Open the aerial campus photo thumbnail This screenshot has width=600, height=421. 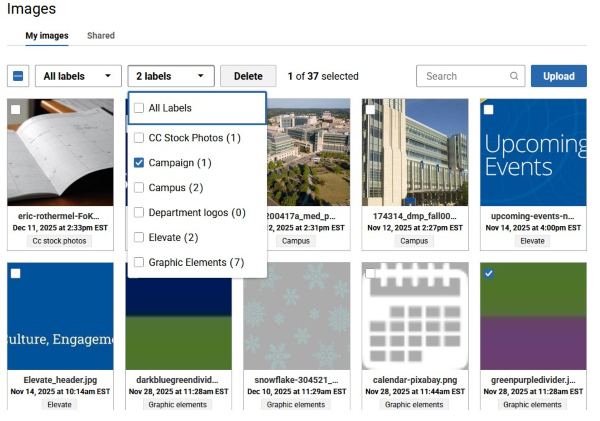[308, 152]
